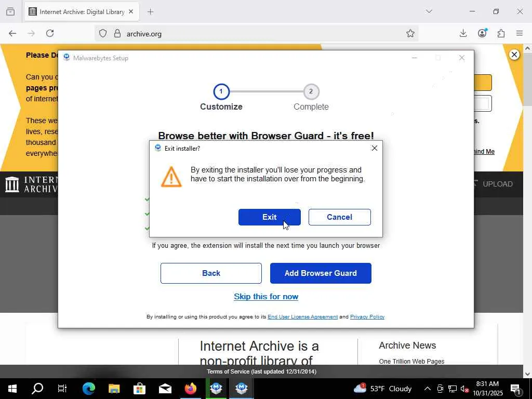Dismiss the yellow donation banner with X

(x=514, y=55)
